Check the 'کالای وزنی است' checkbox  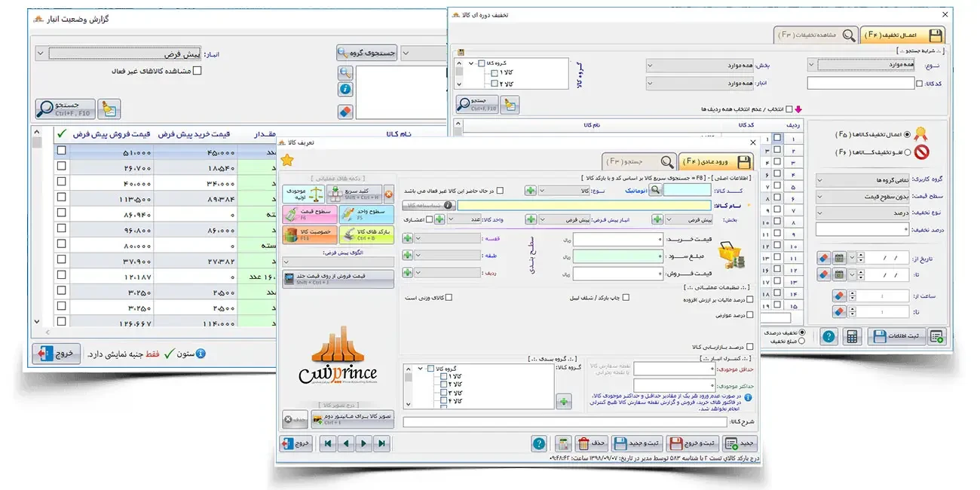tap(449, 298)
